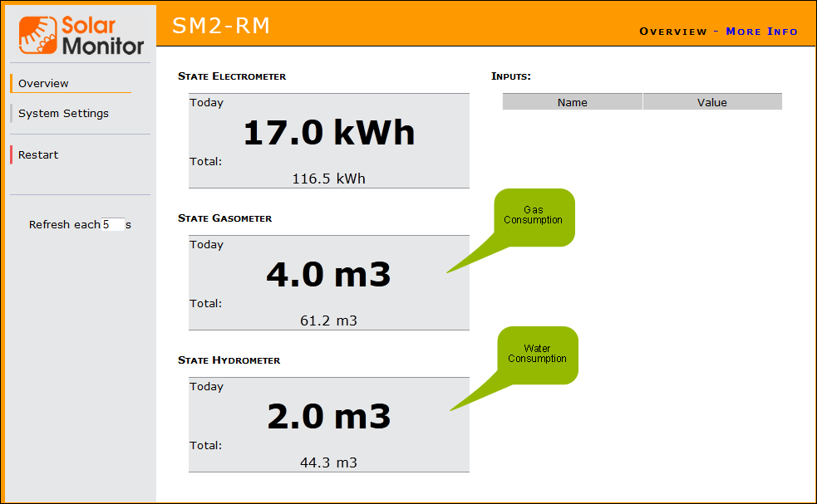
Task: Focus the Refresh interval seconds field
Action: pos(112,224)
